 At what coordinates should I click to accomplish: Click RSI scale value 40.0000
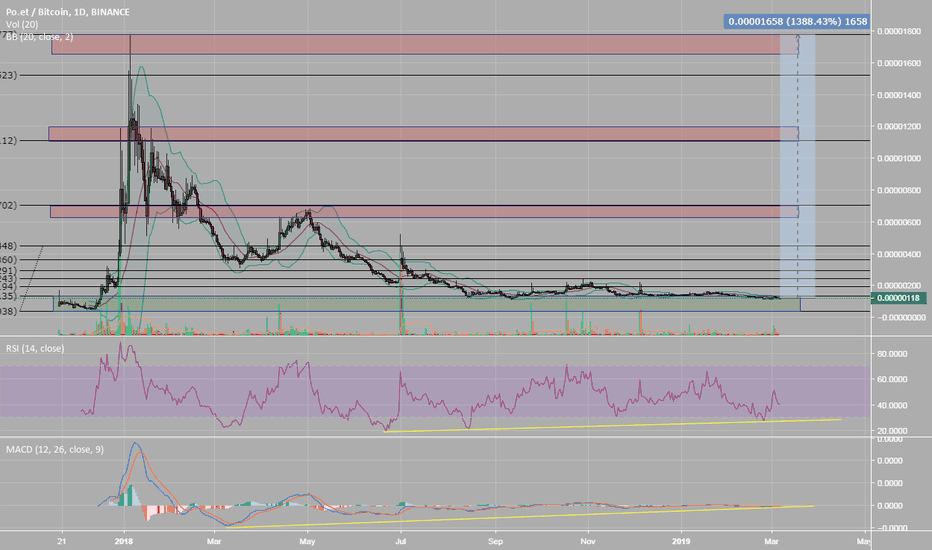coord(892,406)
